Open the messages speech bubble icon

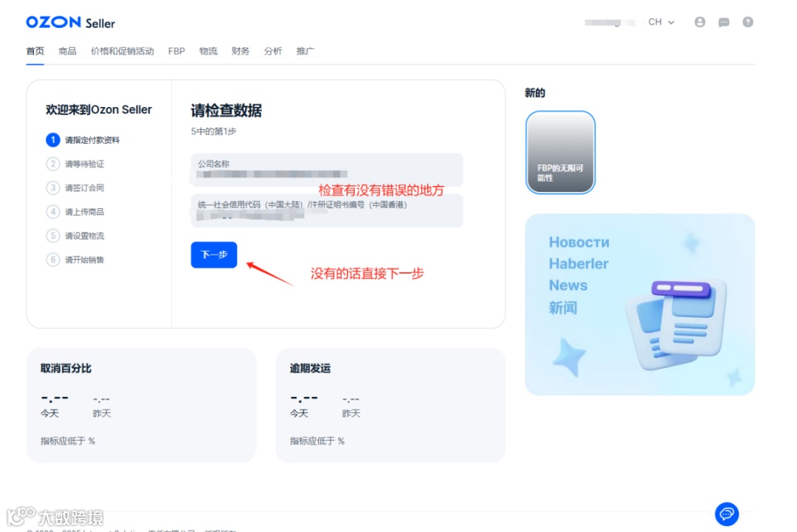coord(723,22)
